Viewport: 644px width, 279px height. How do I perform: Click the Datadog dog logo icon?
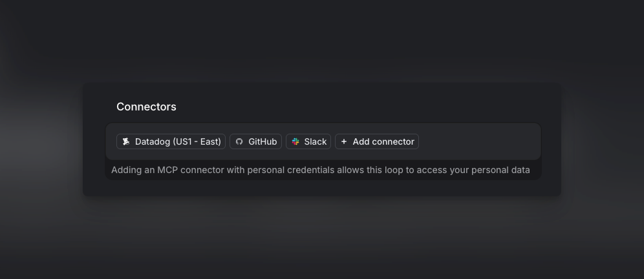pyautogui.click(x=126, y=141)
